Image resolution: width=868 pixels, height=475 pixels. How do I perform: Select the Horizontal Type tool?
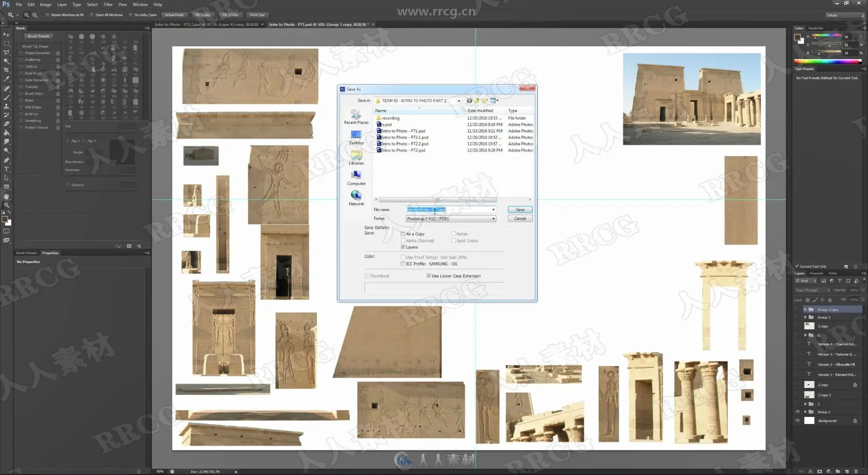point(7,169)
